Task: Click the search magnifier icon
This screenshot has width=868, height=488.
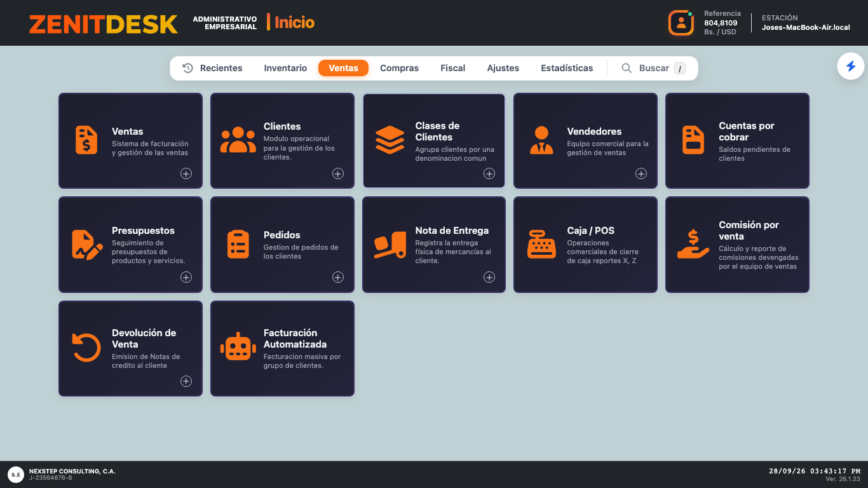Action: tap(627, 68)
